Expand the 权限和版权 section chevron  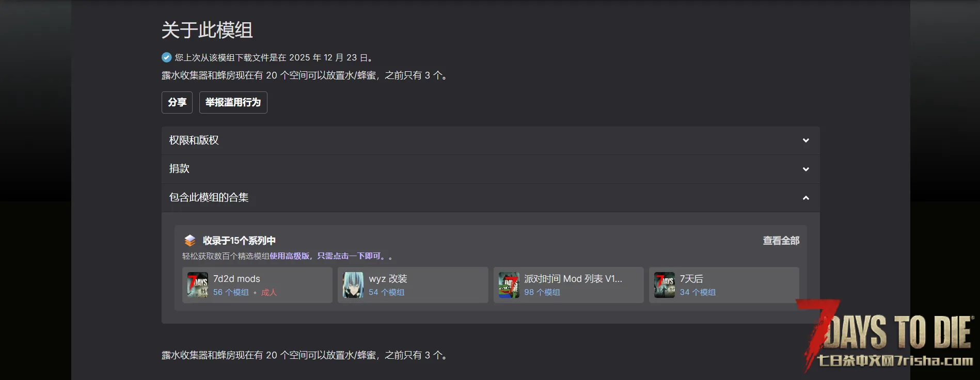tap(806, 140)
